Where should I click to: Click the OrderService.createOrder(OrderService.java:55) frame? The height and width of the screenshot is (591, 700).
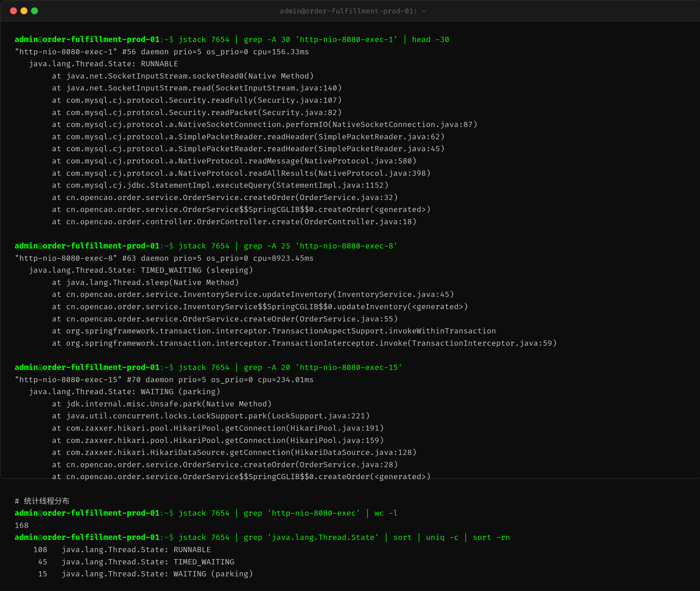[x=225, y=319]
